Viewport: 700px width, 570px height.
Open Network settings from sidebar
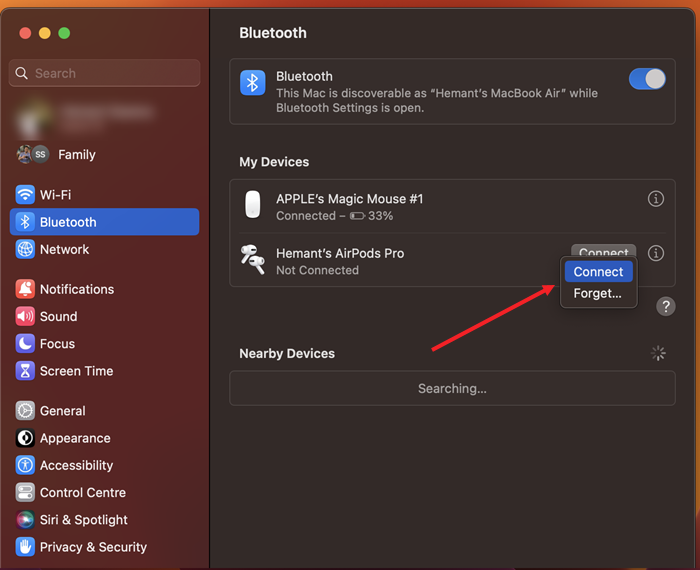tap(64, 249)
